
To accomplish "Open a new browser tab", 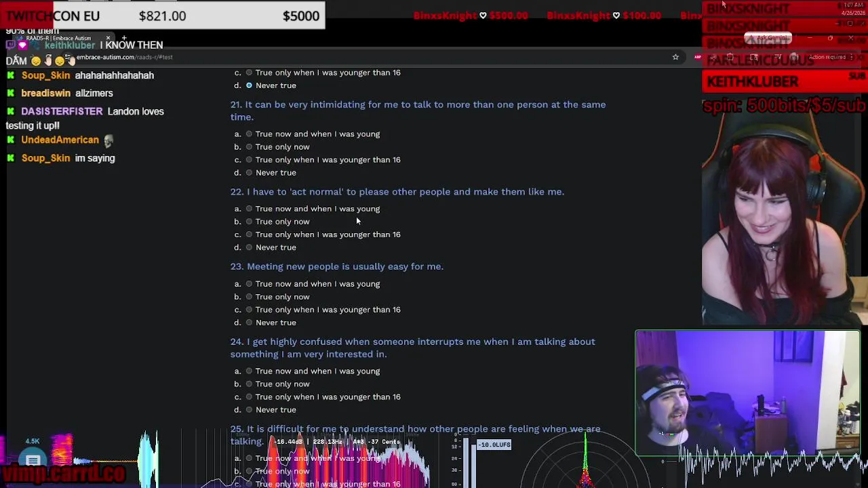I will [124, 39].
